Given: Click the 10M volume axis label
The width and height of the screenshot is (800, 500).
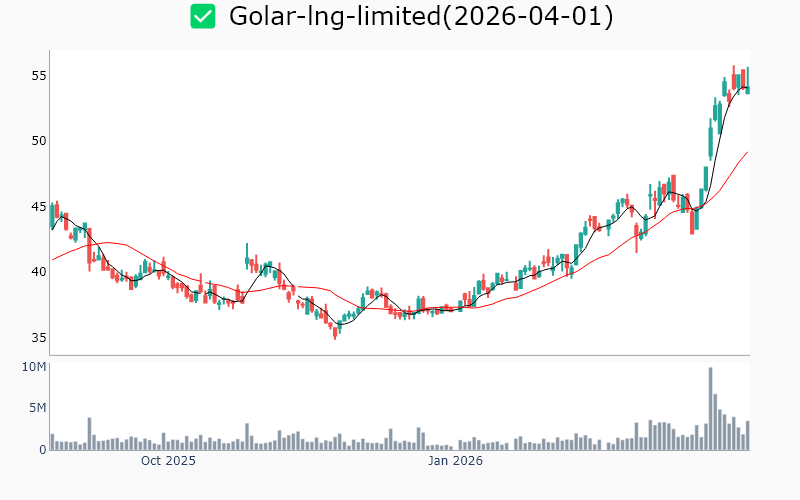Looking at the screenshot, I should click(x=34, y=367).
